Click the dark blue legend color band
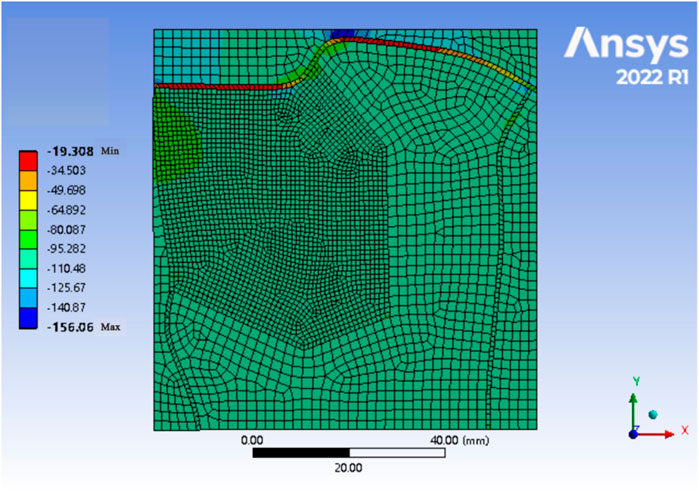Viewport: 699px width, 492px height. (x=28, y=318)
